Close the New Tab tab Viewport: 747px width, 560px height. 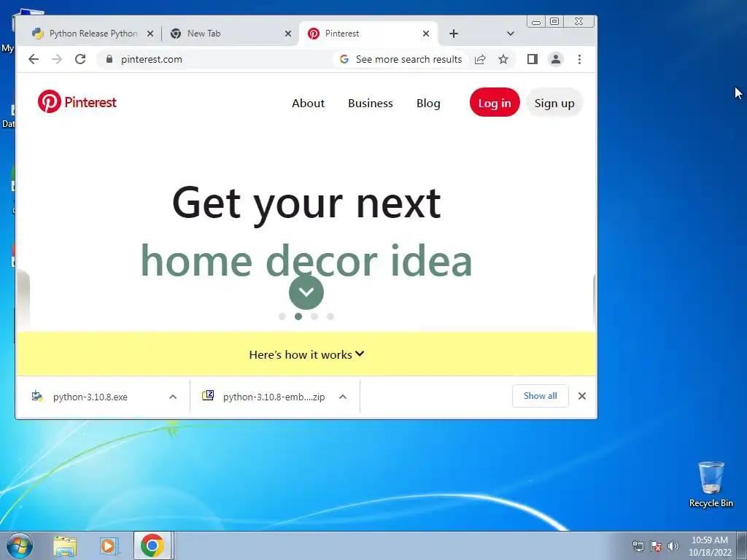[287, 34]
